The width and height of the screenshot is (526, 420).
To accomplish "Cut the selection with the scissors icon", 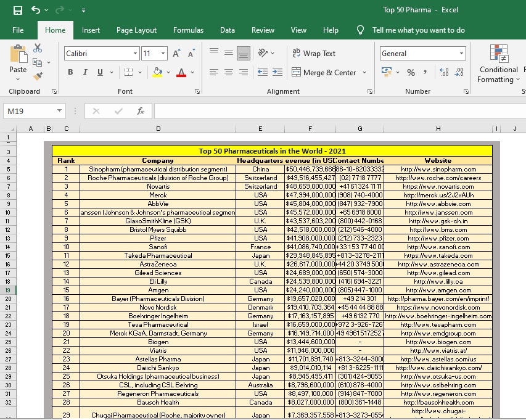I will click(38, 48).
